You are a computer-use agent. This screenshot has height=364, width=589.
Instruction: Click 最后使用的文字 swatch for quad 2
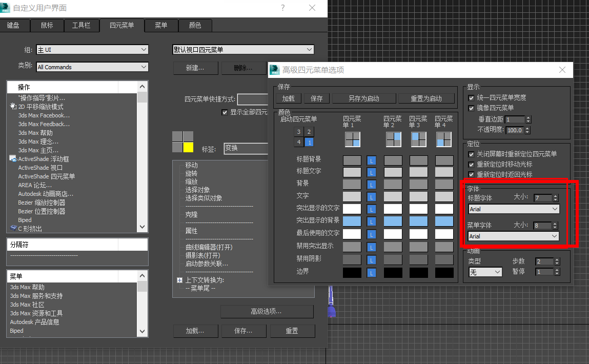point(393,234)
